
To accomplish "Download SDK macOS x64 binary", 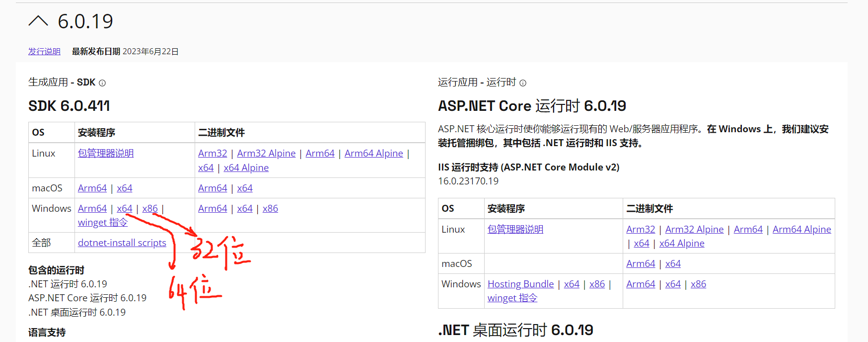I will click(245, 188).
